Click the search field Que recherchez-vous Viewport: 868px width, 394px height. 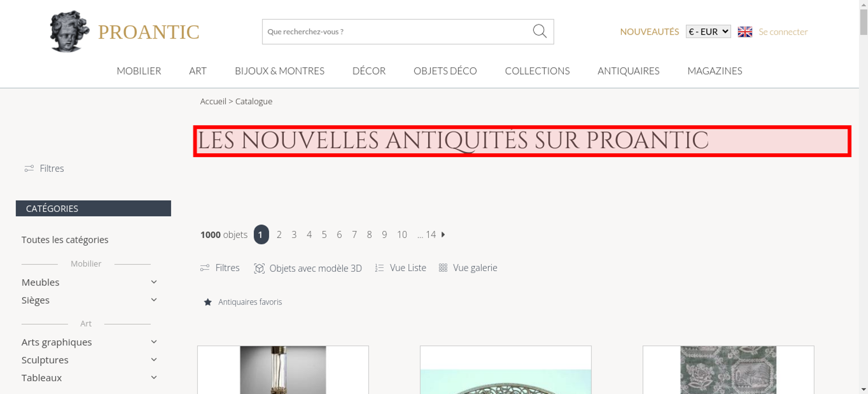point(397,32)
